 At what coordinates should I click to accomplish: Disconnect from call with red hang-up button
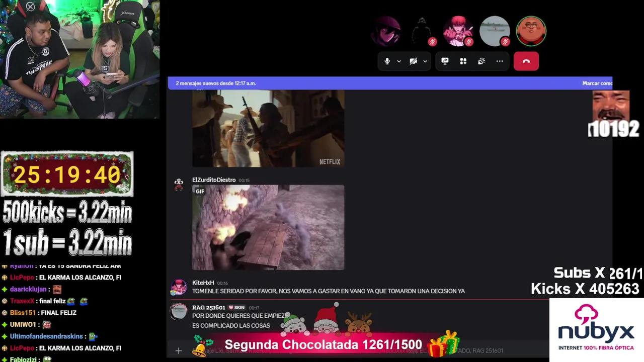(526, 61)
